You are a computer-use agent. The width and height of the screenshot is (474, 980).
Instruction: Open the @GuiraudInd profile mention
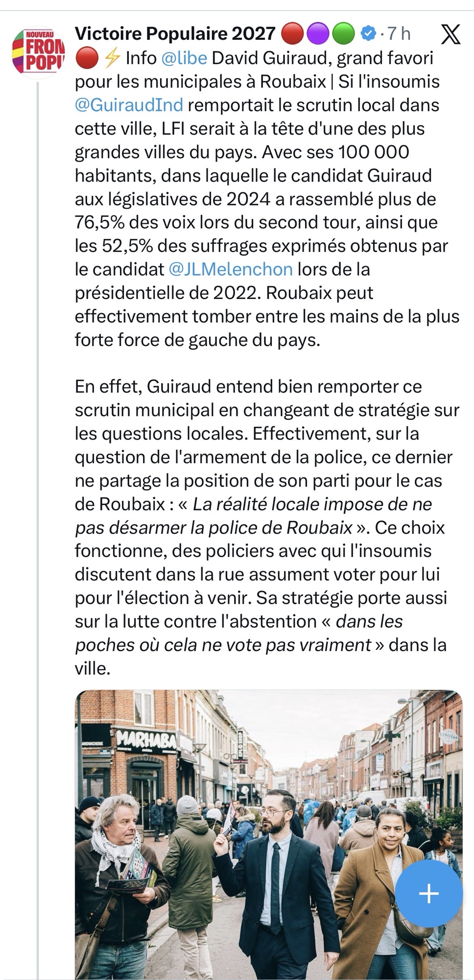[x=129, y=105]
